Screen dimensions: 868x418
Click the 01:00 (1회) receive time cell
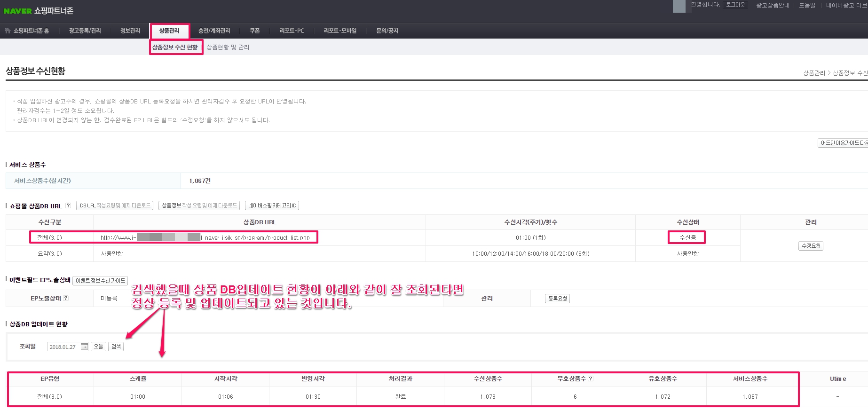point(530,238)
